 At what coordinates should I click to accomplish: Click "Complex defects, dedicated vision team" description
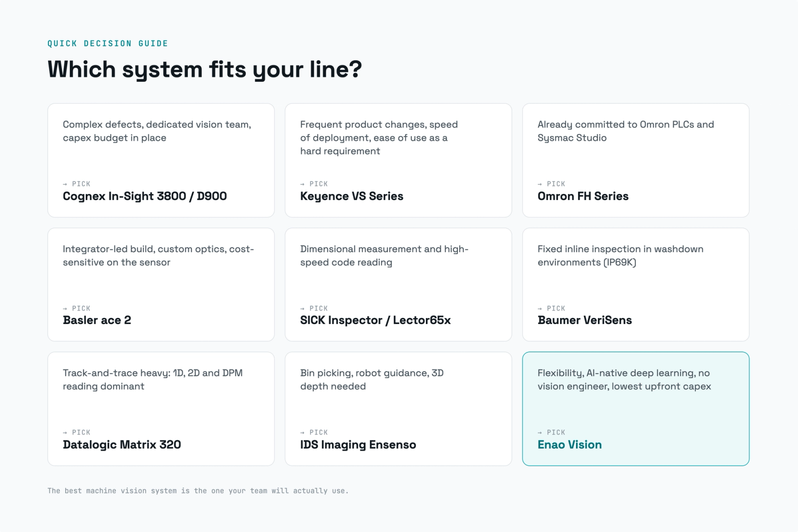point(157,131)
